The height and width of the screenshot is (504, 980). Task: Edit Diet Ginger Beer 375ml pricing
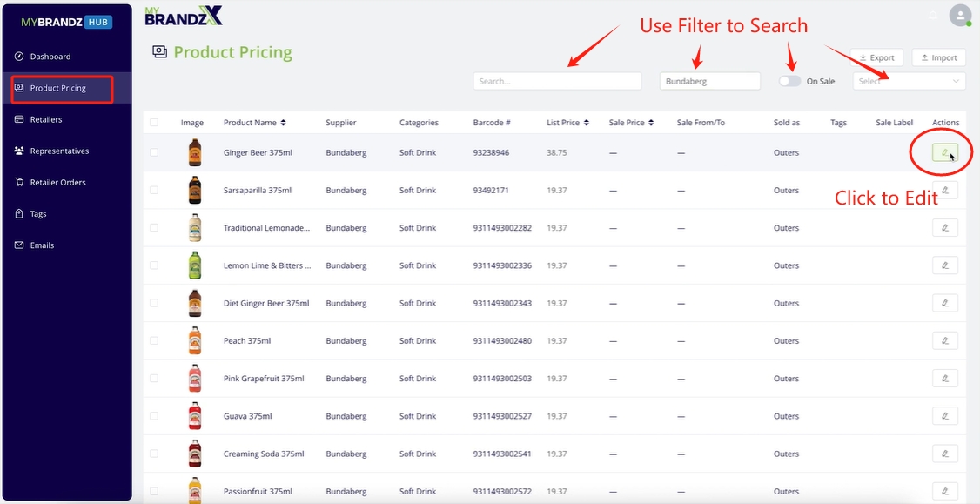click(x=944, y=303)
